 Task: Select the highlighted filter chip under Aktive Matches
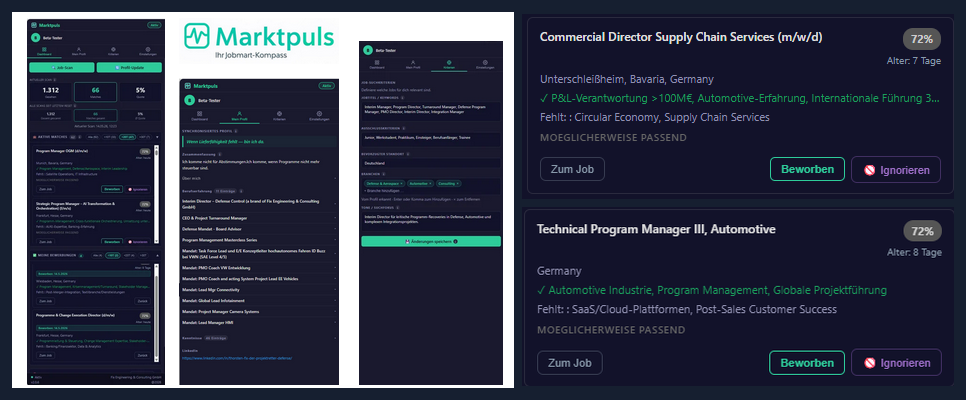pos(128,137)
